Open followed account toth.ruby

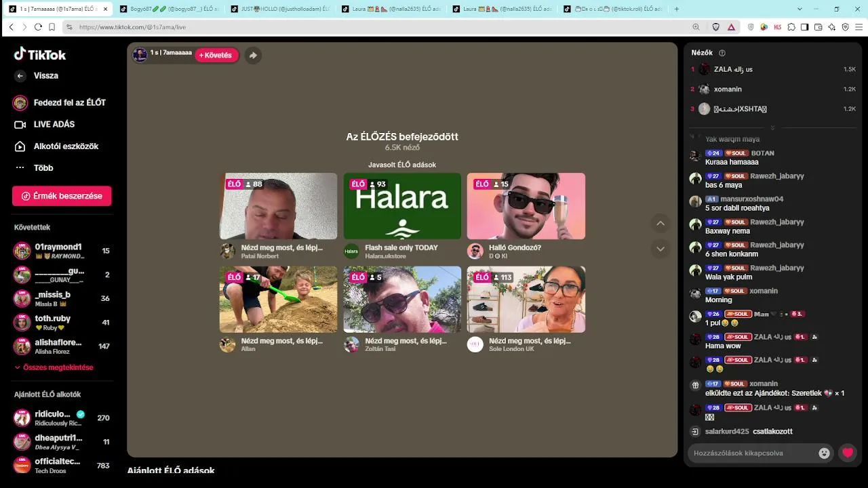tap(62, 323)
